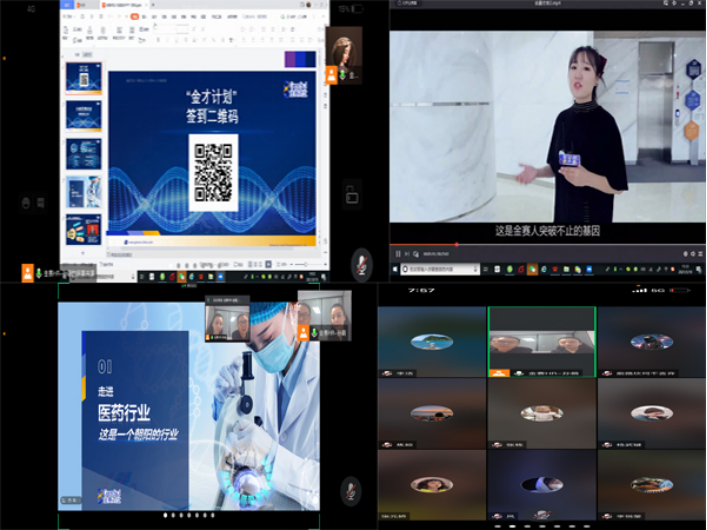Click the fifth slide thumbnail in the panel

pyautogui.click(x=84, y=229)
